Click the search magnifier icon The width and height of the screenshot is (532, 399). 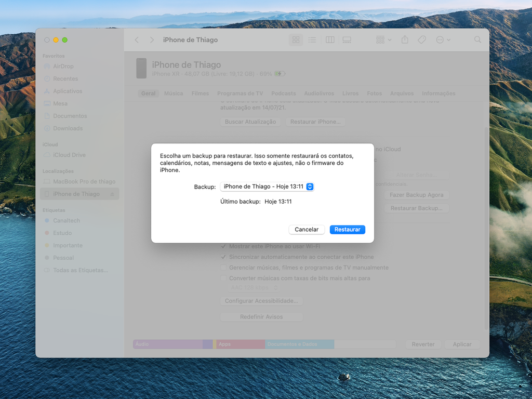[478, 39]
